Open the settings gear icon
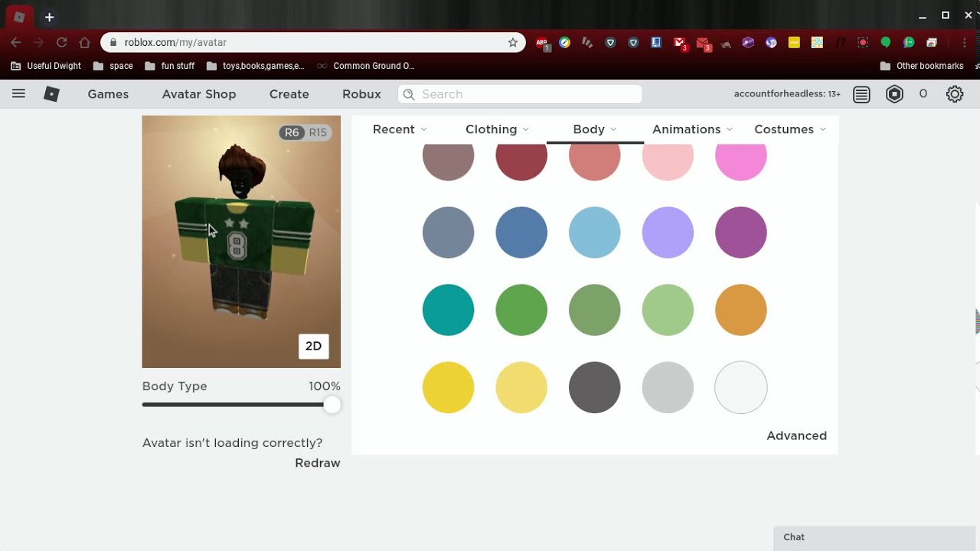The width and height of the screenshot is (980, 551). 954,94
